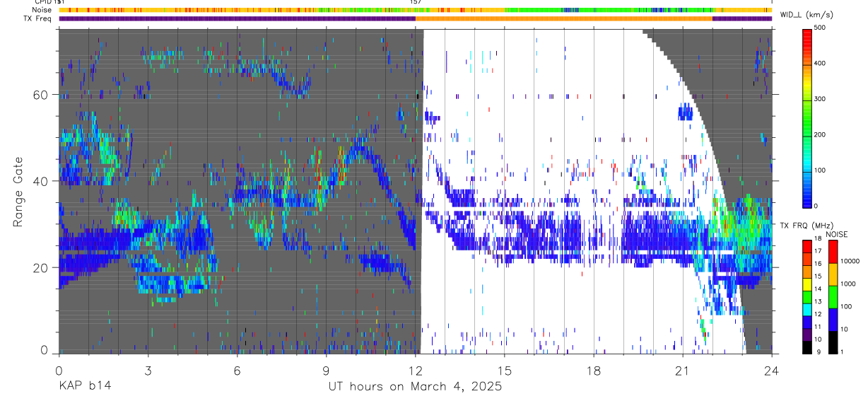
Task: Click the 3 tick on the UT hours axis
Action: click(x=148, y=370)
